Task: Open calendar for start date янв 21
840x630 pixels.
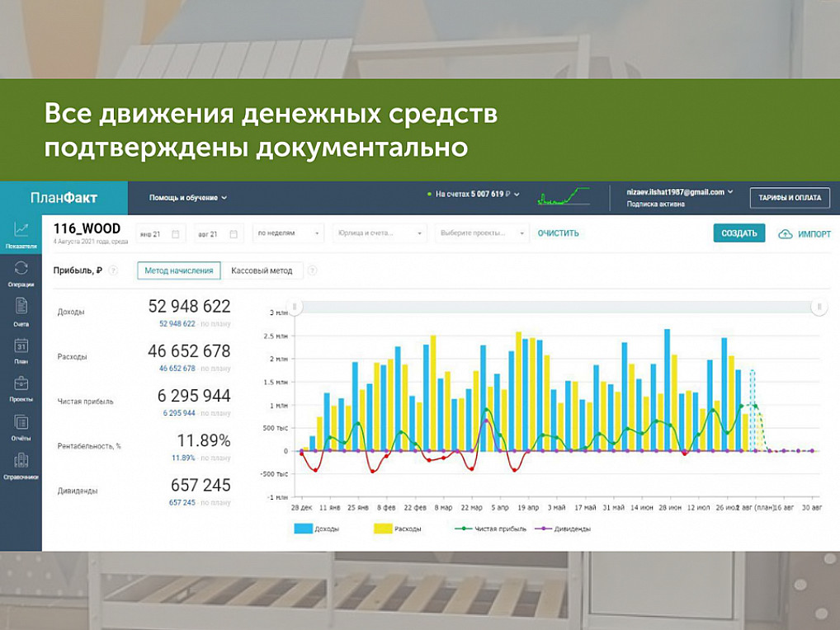Action: point(175,234)
